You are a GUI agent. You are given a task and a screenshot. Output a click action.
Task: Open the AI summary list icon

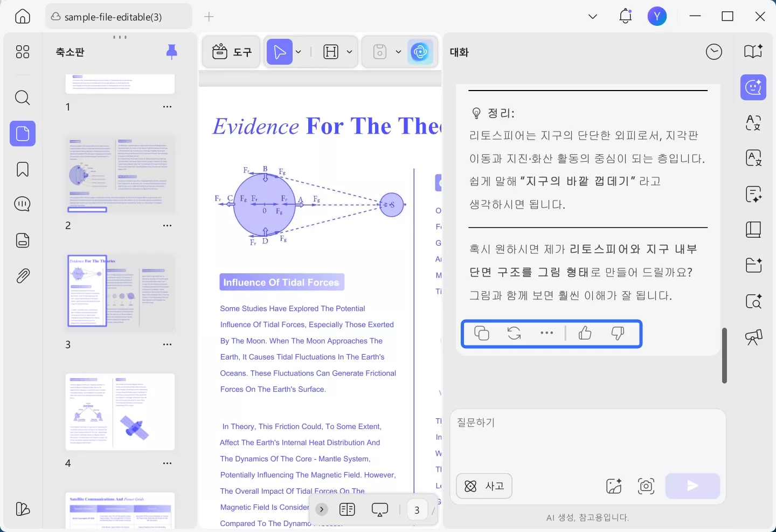point(753,194)
